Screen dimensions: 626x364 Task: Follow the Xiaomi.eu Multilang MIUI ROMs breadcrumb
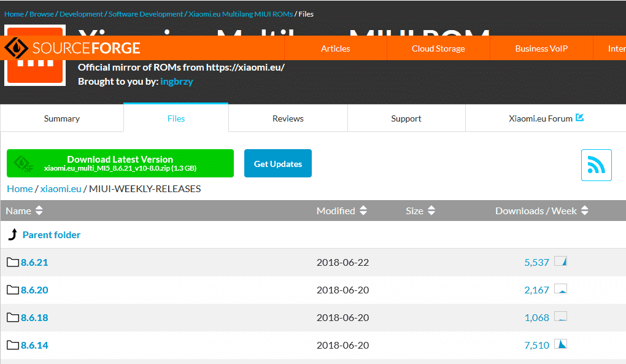tap(241, 14)
